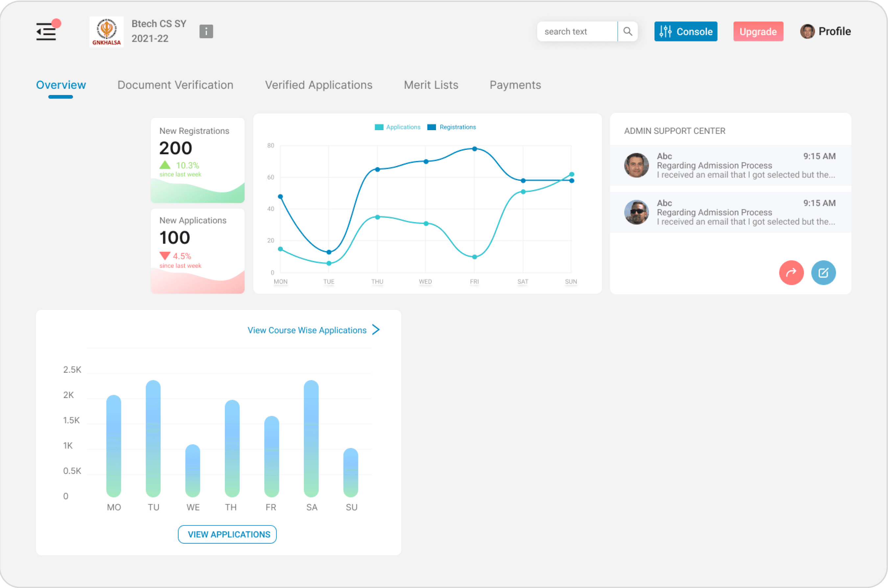This screenshot has width=888, height=588.
Task: Click the Upgrade button
Action: (x=758, y=32)
